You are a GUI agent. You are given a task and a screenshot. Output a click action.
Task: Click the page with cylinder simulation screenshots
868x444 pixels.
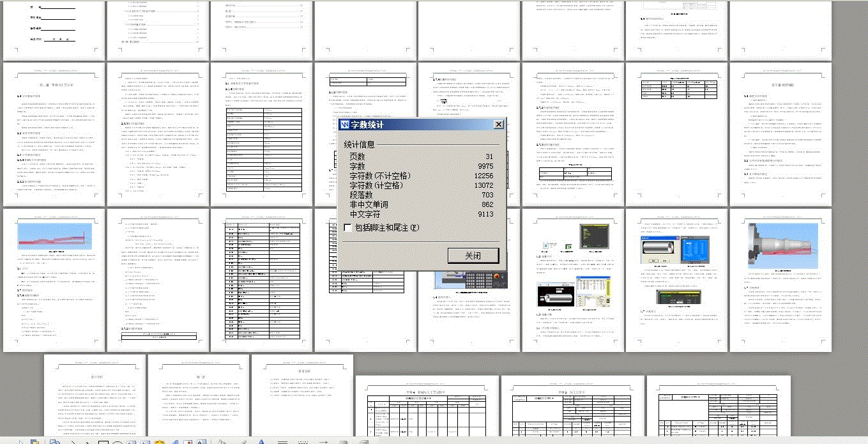coord(676,280)
